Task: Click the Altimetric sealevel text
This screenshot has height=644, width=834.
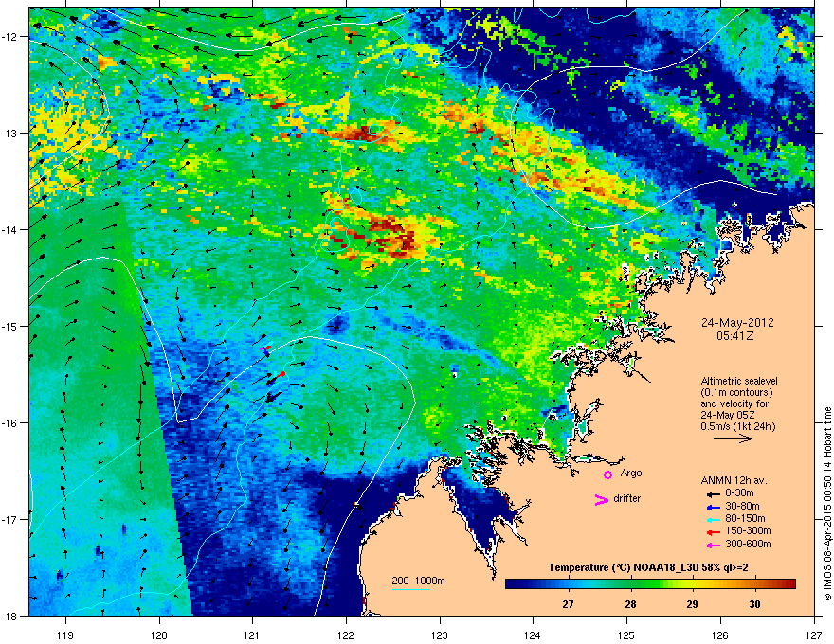Action: [x=739, y=381]
